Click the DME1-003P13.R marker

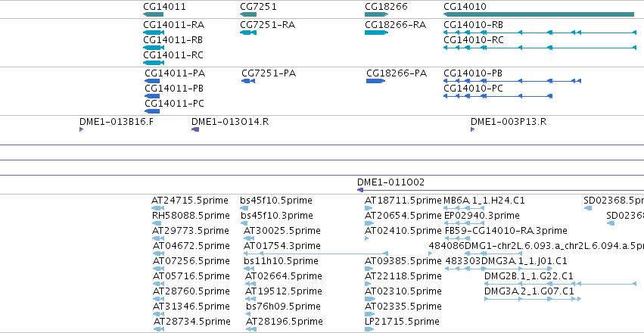(x=472, y=129)
